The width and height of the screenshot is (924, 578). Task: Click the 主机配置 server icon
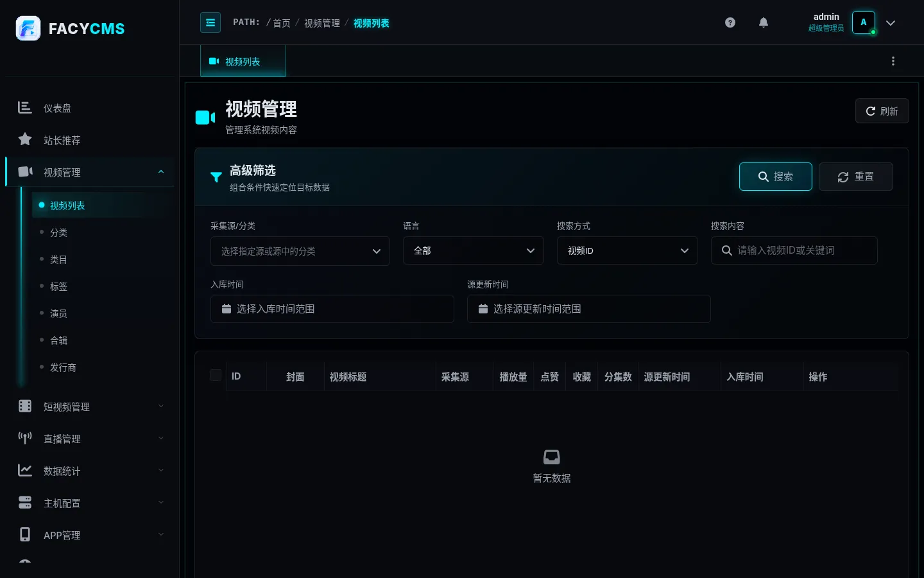25,502
